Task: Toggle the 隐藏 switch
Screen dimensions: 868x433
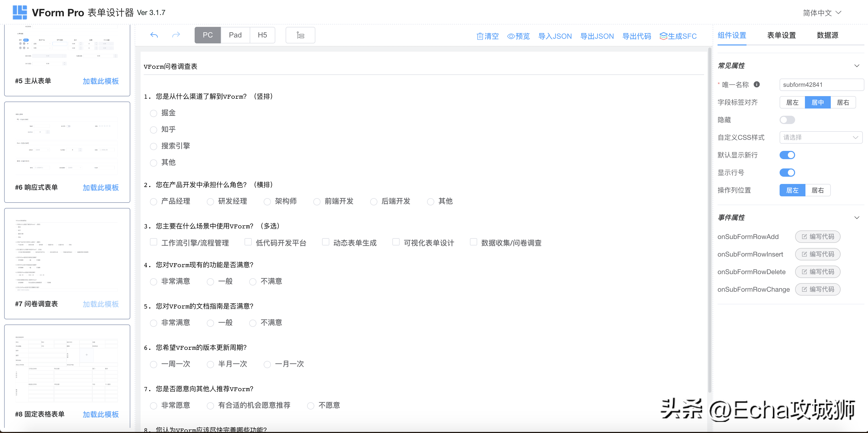Action: coord(787,120)
